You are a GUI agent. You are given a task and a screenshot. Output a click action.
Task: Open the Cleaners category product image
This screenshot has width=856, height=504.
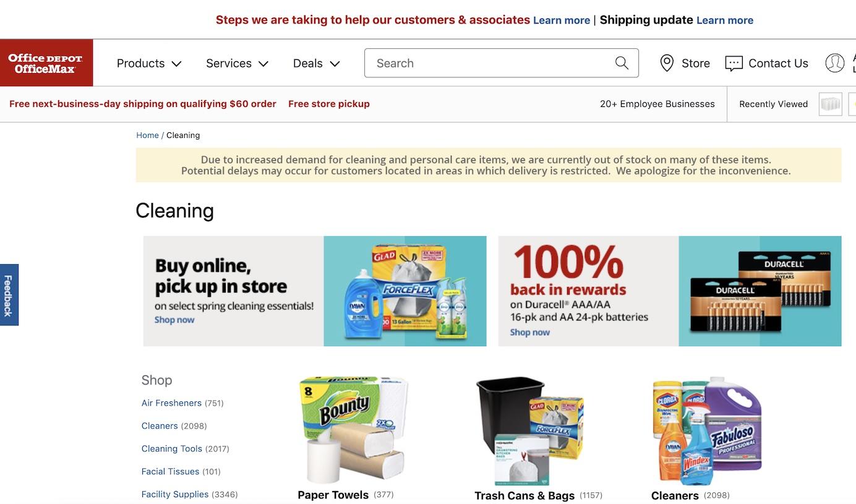(707, 430)
